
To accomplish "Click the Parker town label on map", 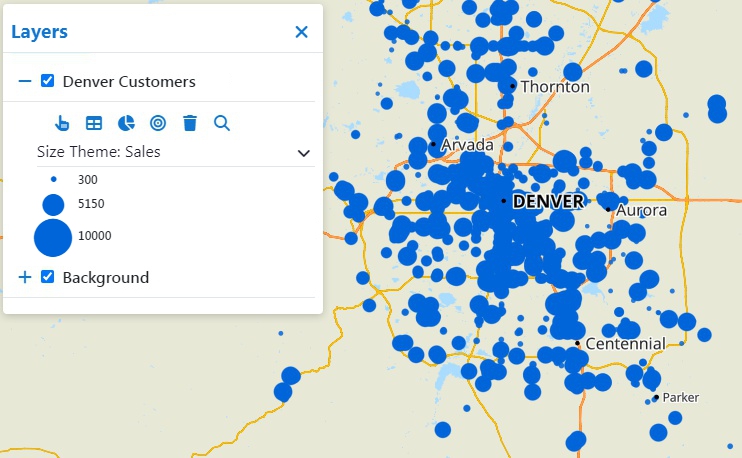I will point(680,397).
